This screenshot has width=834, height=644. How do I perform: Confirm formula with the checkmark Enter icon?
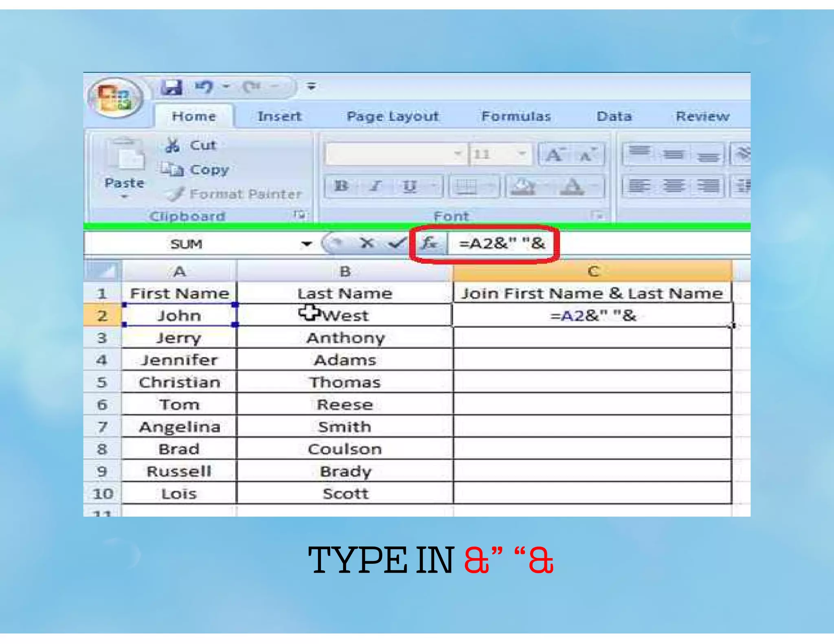click(396, 243)
